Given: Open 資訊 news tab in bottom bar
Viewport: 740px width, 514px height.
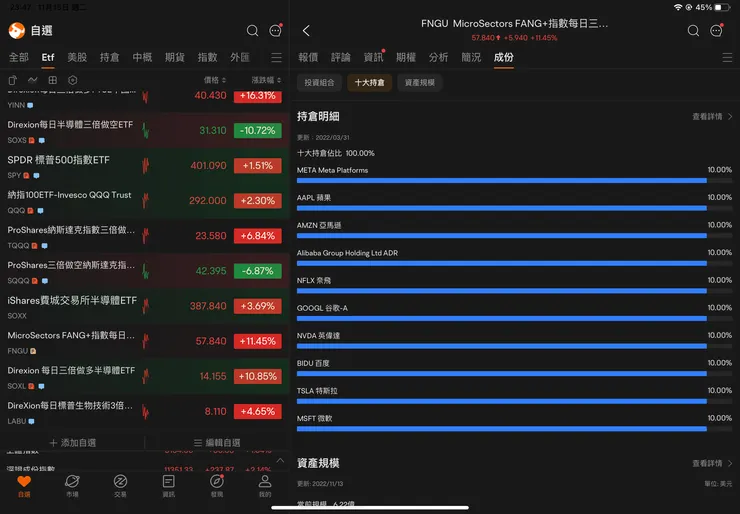Looking at the screenshot, I should click(168, 486).
